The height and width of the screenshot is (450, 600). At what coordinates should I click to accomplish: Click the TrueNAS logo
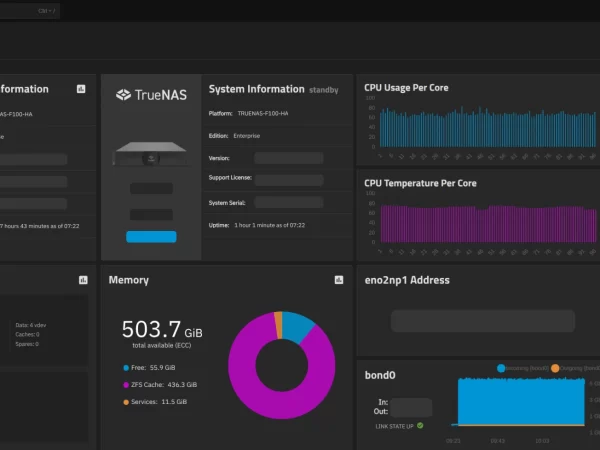pyautogui.click(x=151, y=95)
